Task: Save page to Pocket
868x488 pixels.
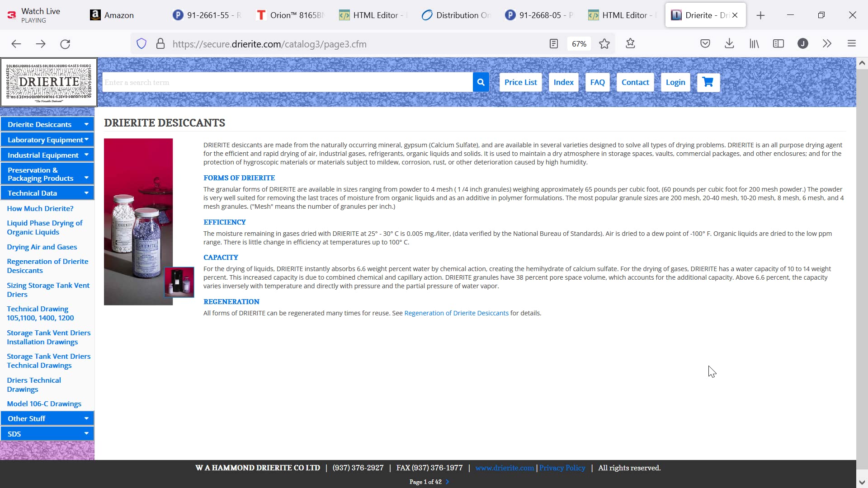Action: tap(705, 44)
